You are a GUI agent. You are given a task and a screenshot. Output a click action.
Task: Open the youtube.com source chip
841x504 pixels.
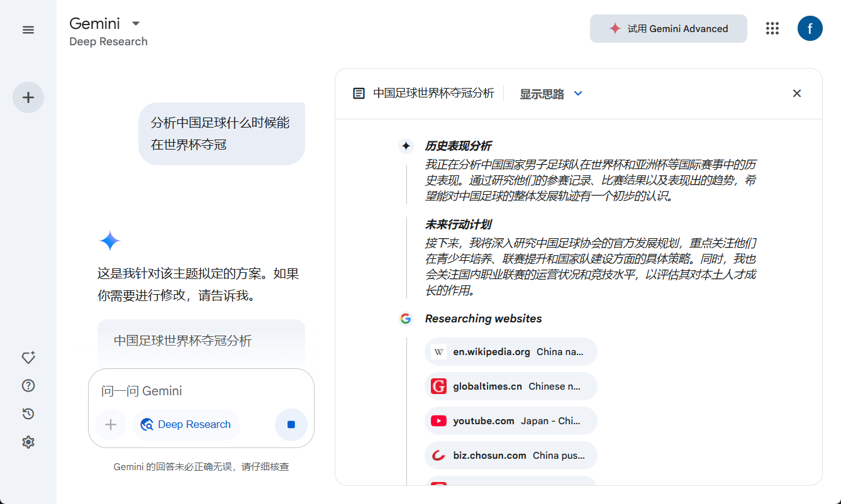tap(510, 421)
